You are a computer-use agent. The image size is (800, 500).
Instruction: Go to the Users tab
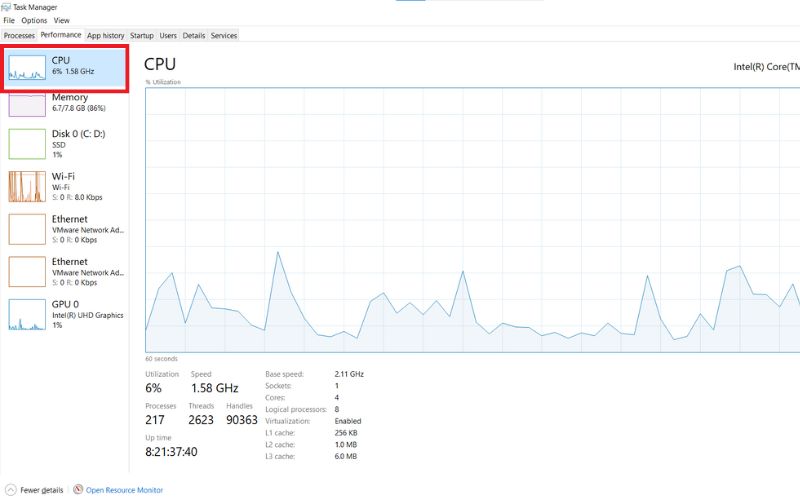click(168, 35)
